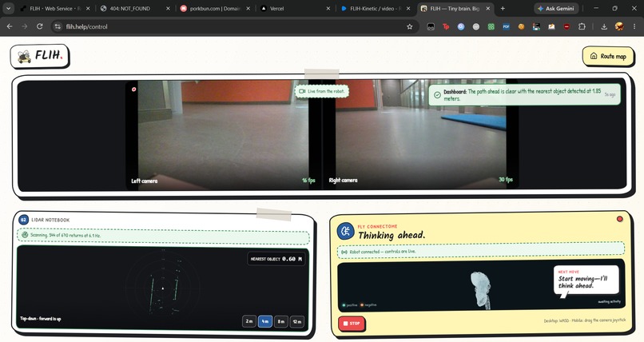Image resolution: width=644 pixels, height=342 pixels.
Task: Open the Route map page
Action: tap(608, 56)
